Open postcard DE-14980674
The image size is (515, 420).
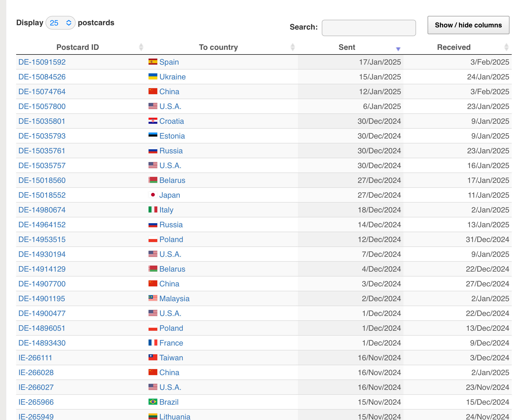click(x=42, y=210)
